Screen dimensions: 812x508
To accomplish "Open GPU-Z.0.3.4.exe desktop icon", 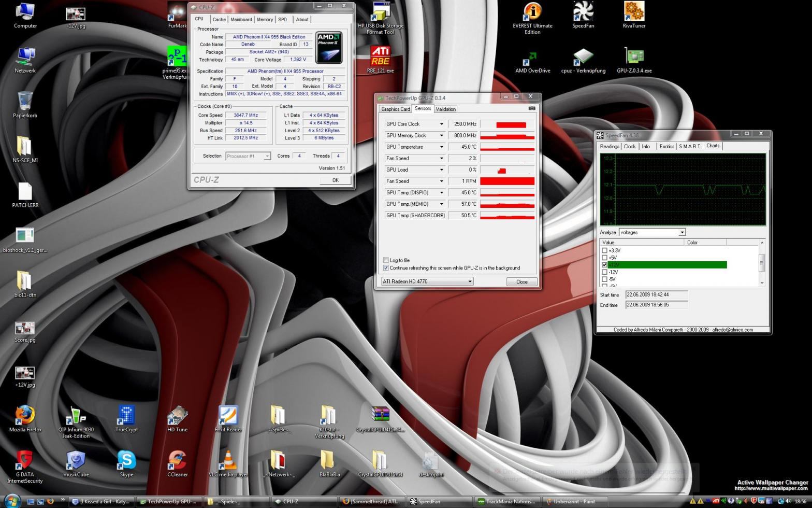I will (x=634, y=61).
